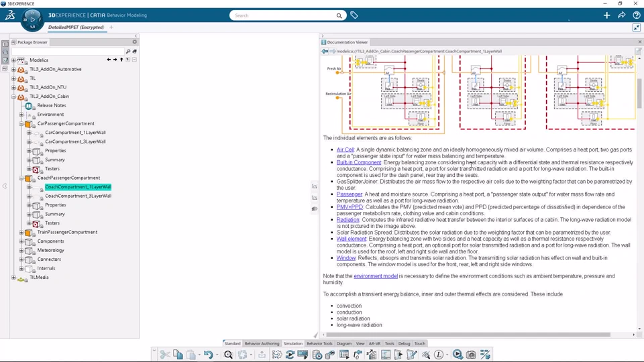
Task: Expand the TIL3_AddOn_Automotive node
Action: pos(13,69)
